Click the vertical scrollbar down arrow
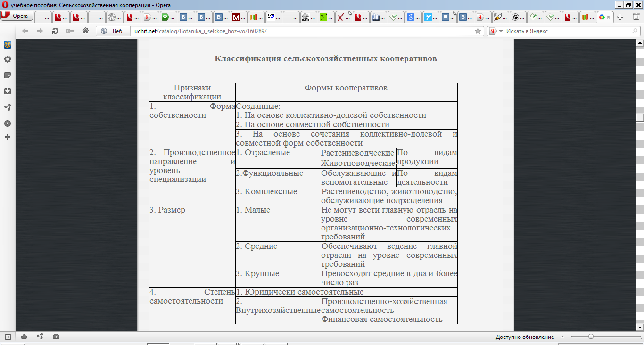The image size is (644, 345). pos(640,327)
